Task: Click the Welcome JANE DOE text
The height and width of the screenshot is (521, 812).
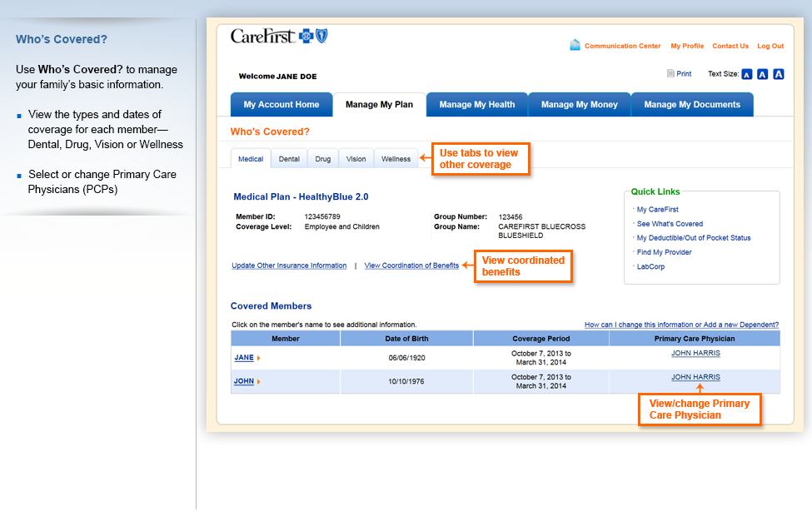Action: [x=277, y=77]
